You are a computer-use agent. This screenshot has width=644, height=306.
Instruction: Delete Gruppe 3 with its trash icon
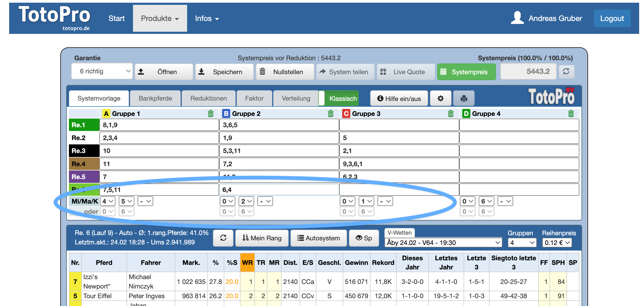pos(451,114)
